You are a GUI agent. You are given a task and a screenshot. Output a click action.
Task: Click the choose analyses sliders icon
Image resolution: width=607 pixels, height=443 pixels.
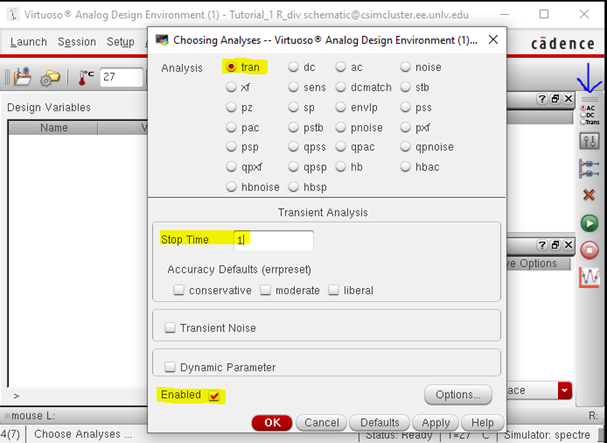589,141
